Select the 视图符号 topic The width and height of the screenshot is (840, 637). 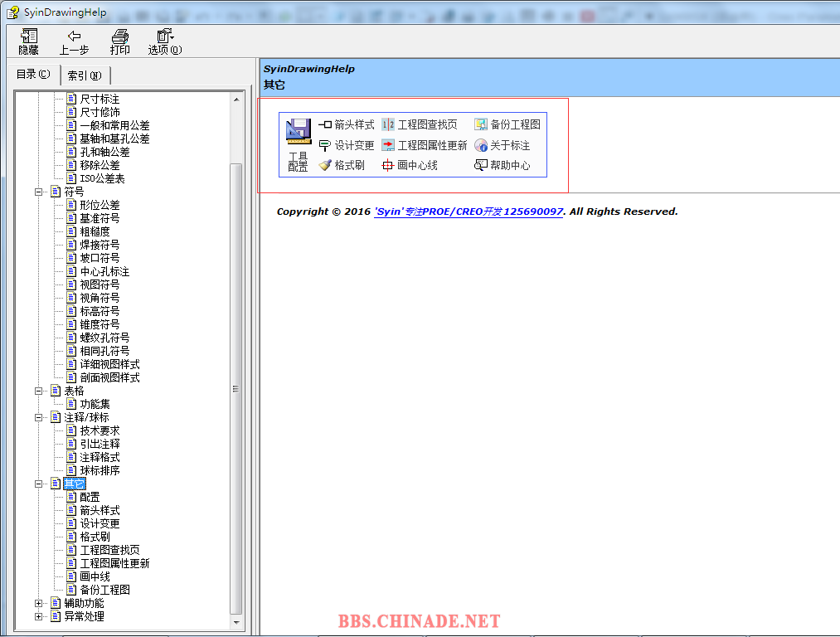pyautogui.click(x=100, y=284)
